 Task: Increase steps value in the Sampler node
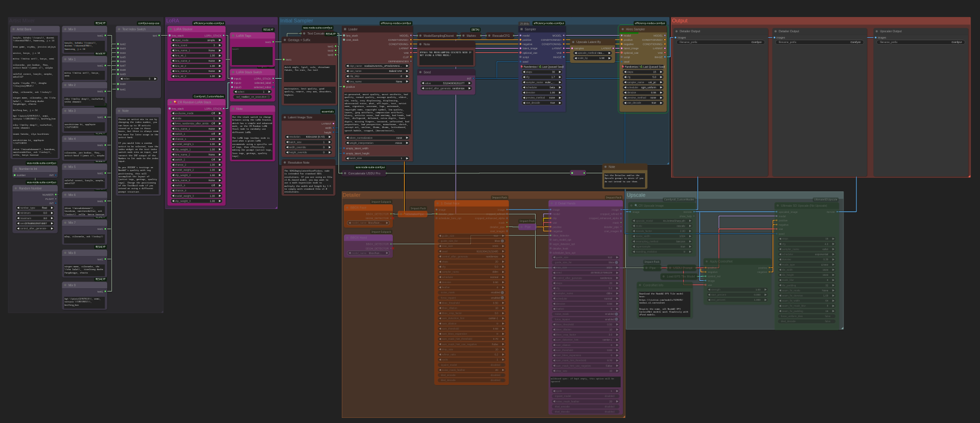[561, 72]
